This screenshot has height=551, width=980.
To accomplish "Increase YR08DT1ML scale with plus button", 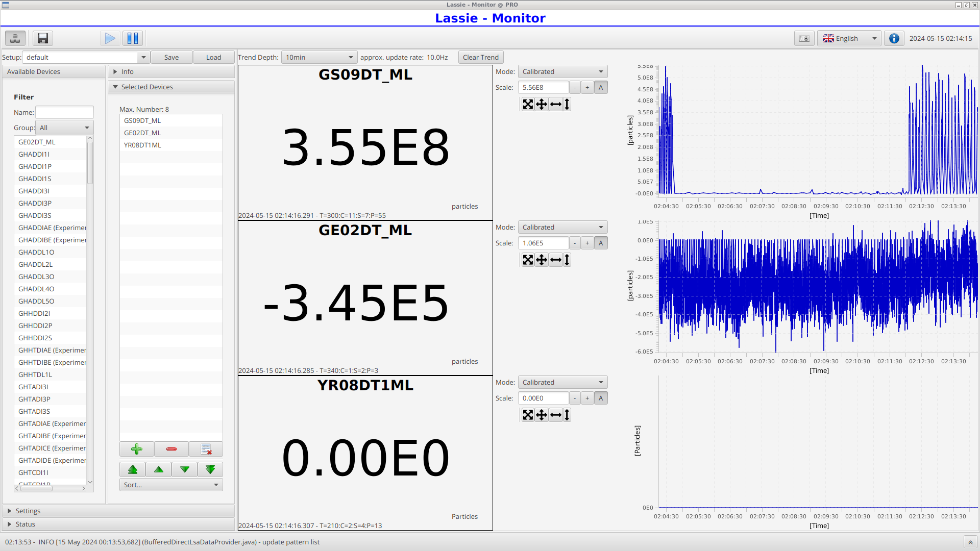I will coord(587,398).
